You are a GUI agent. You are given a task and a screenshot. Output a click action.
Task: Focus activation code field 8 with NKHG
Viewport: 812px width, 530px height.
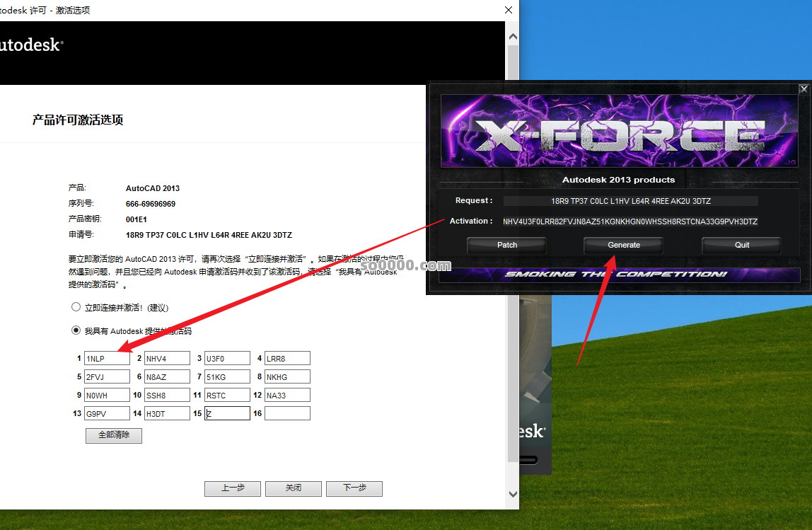[x=287, y=376]
